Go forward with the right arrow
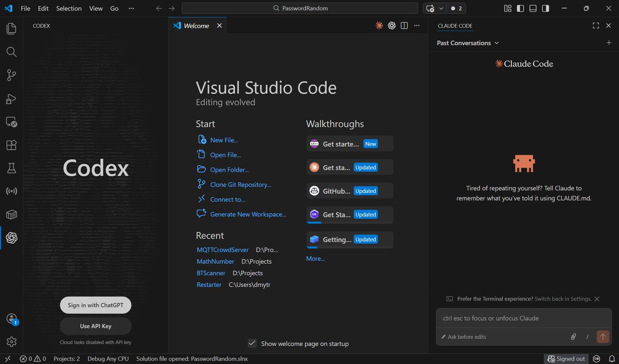Viewport: 619px width, 364px height. pos(172,8)
